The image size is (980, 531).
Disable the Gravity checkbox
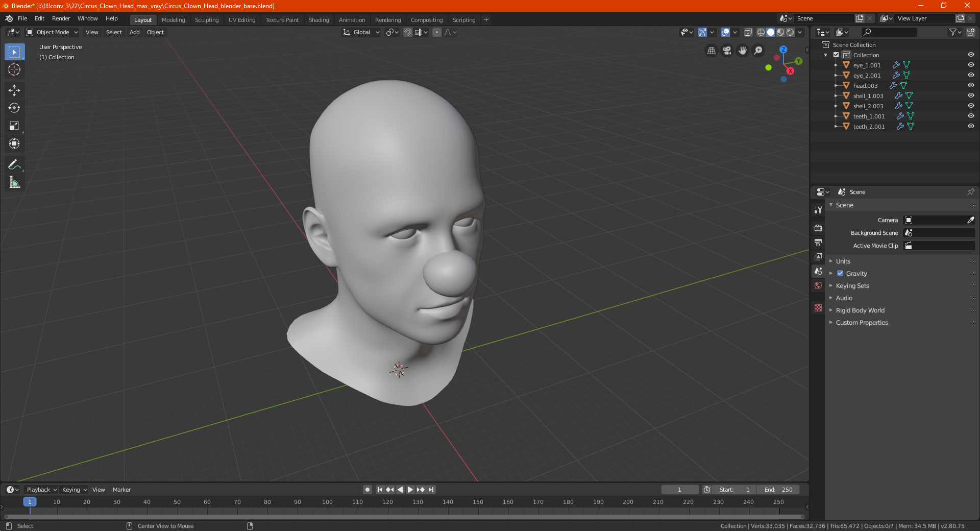pos(840,273)
